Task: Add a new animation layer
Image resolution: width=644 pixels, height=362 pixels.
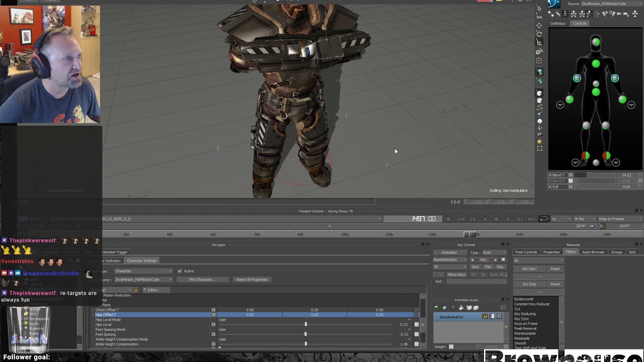Action: tap(437, 308)
